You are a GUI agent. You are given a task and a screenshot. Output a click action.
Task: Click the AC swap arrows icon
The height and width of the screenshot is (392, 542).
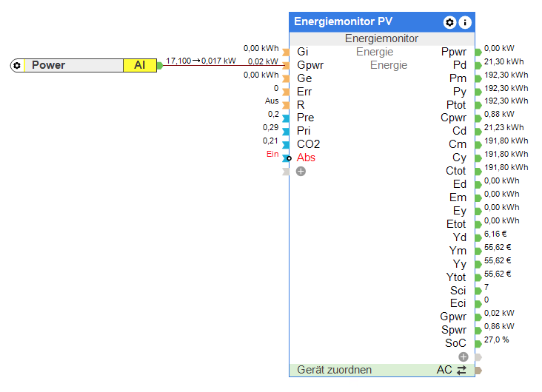pyautogui.click(x=461, y=371)
